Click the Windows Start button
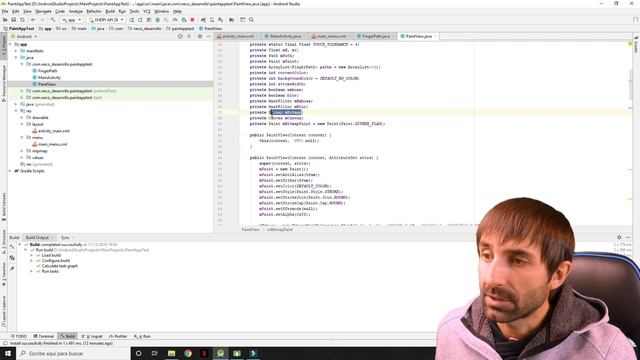This screenshot has width=640, height=360. pyautogui.click(x=8, y=353)
